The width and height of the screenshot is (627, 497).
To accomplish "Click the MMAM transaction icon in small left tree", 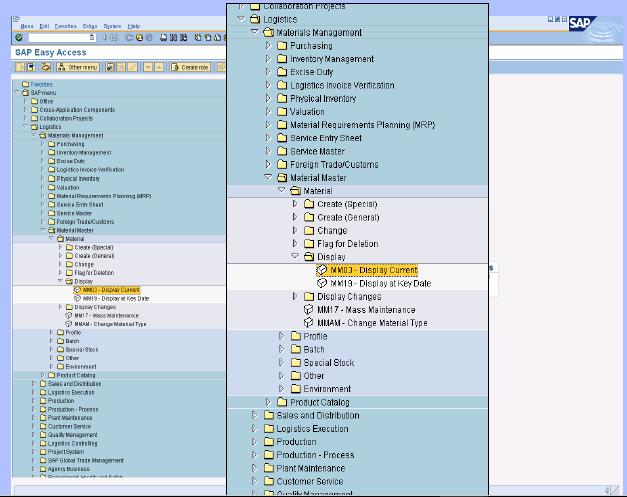I will pos(69,324).
